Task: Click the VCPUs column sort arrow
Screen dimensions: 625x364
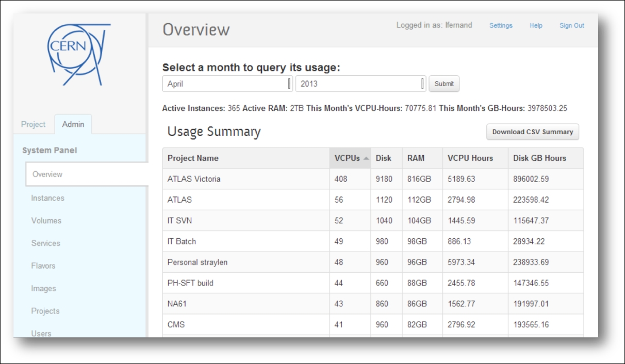Action: [x=366, y=158]
